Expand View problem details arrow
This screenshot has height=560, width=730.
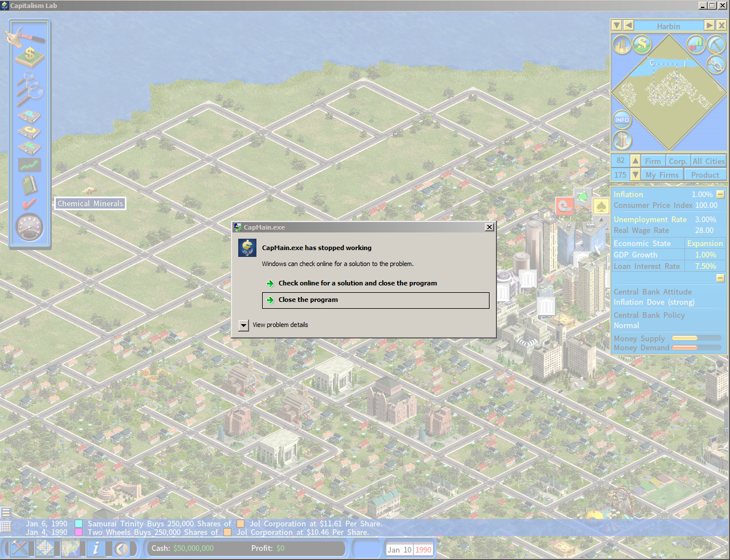coord(243,325)
